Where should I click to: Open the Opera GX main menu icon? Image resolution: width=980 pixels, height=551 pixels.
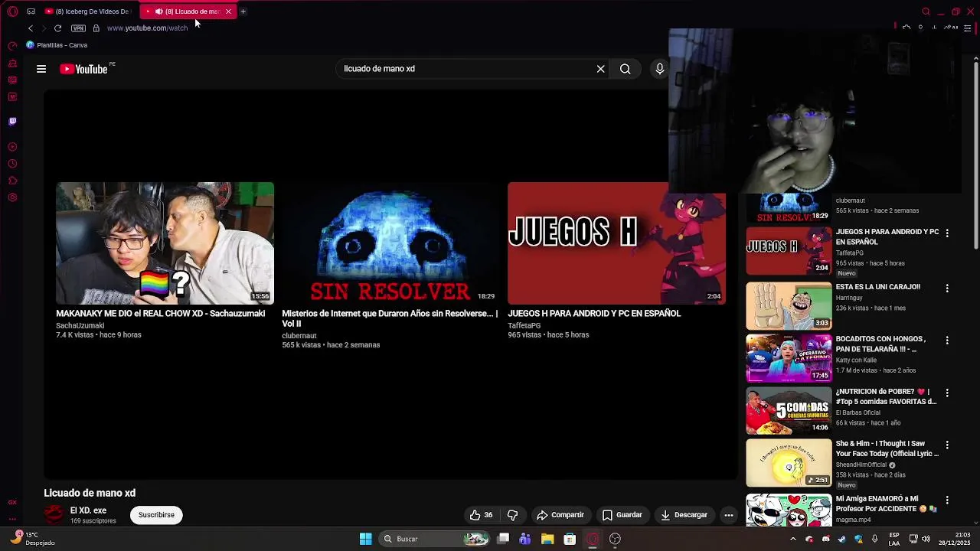[x=12, y=11]
